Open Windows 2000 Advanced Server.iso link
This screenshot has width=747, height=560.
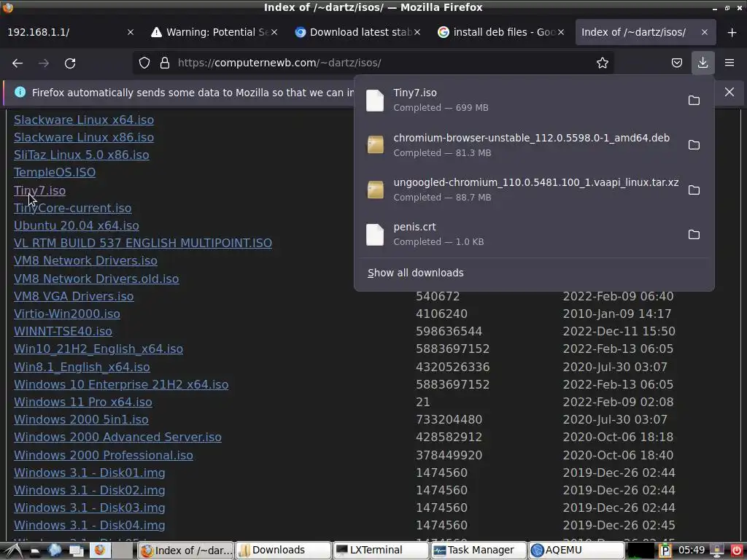tap(117, 437)
